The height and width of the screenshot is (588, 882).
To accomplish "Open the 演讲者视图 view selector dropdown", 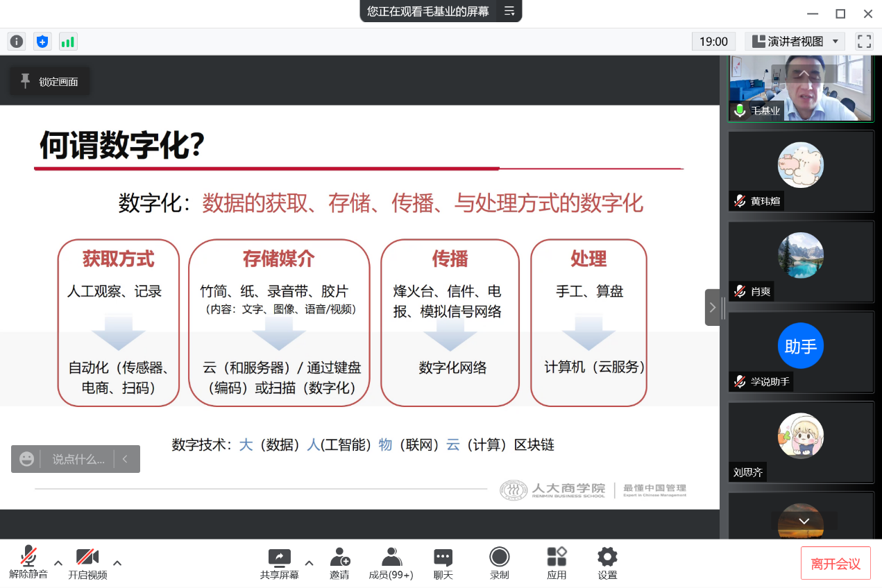I will point(793,41).
